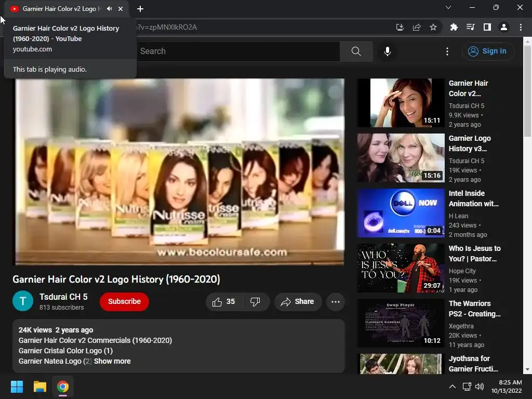Click the Xegethra channel name
Screen dimensions: 532x399
[461, 326]
